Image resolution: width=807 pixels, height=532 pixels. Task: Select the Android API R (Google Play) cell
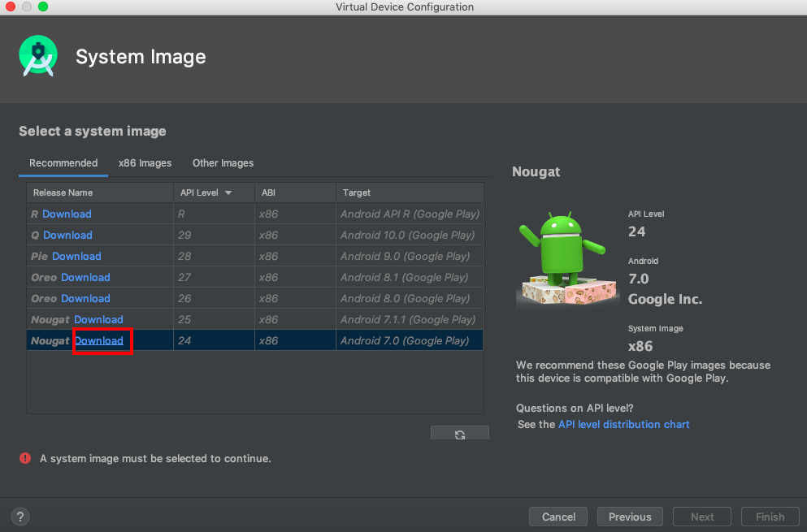point(410,214)
